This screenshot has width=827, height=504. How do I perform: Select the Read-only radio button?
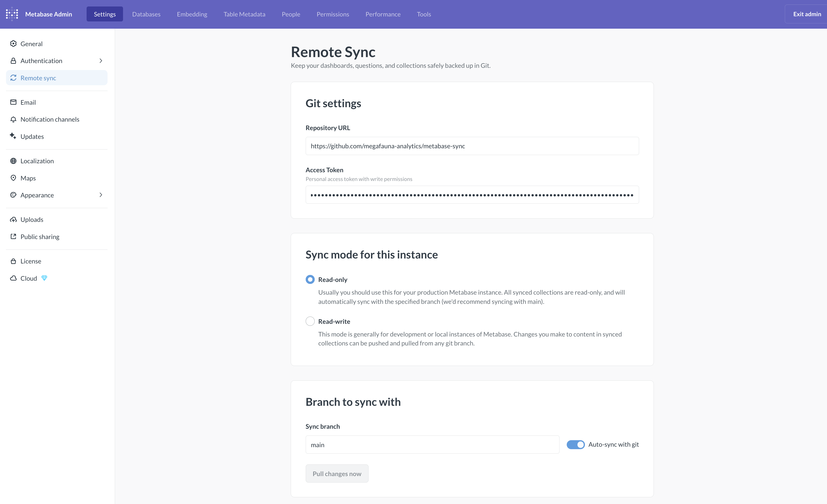pos(310,279)
